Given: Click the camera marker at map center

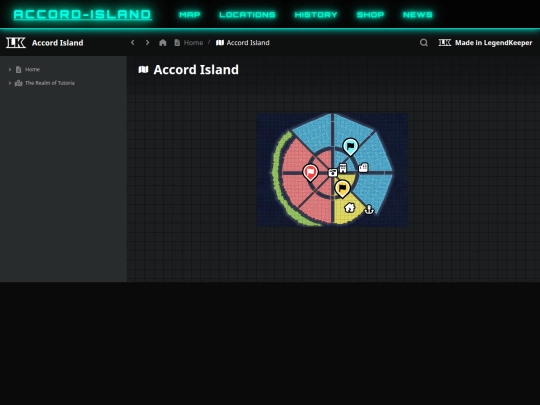Looking at the screenshot, I should pyautogui.click(x=333, y=173).
